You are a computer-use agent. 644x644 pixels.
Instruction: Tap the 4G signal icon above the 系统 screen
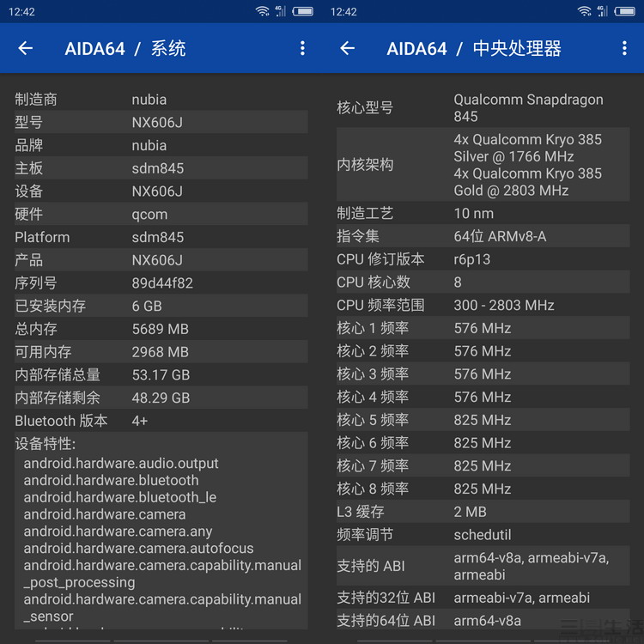[281, 11]
